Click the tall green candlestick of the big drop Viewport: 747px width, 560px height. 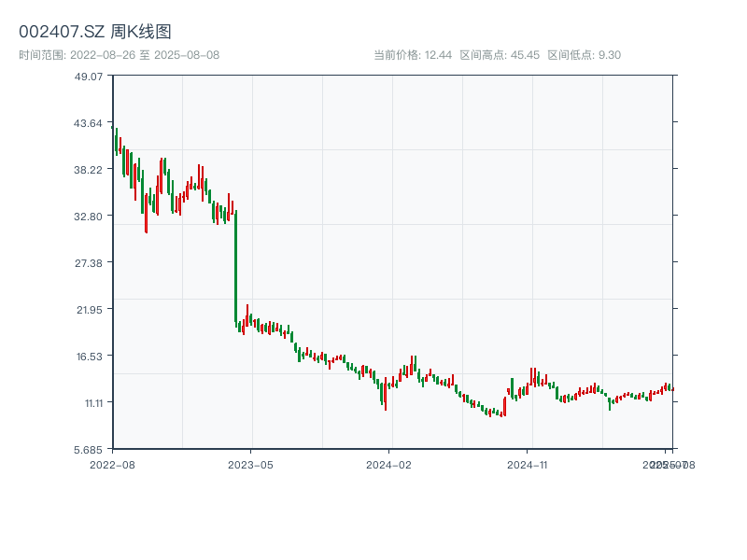click(x=235, y=266)
